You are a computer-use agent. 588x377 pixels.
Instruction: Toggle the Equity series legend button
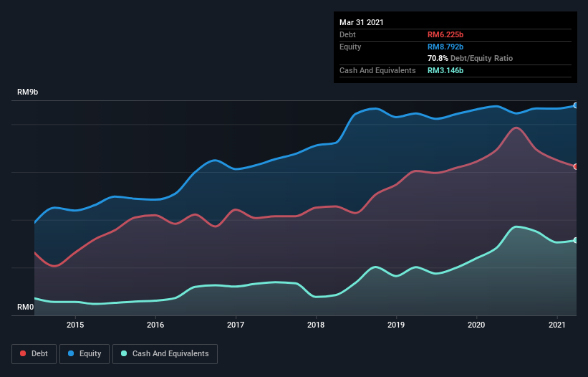click(x=85, y=354)
